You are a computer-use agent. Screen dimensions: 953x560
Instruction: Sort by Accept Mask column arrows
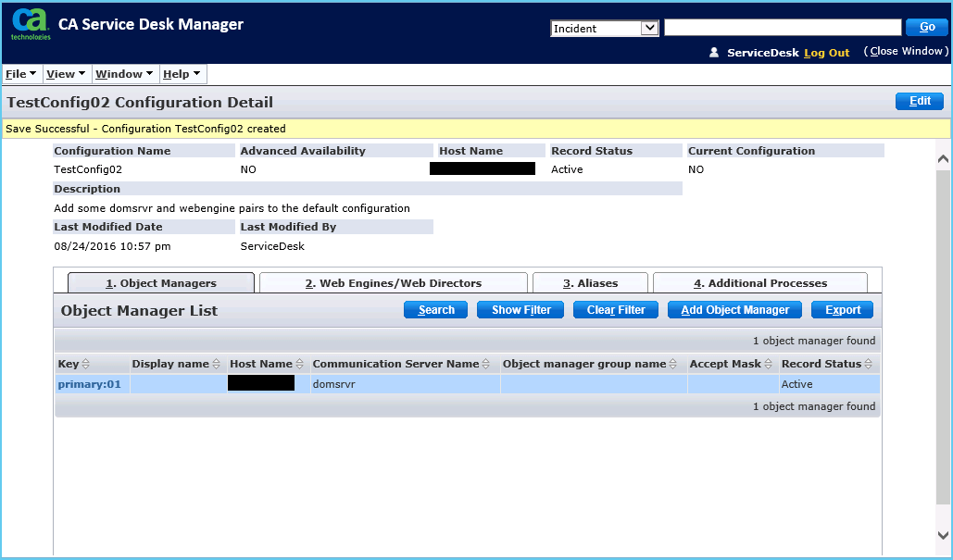coord(769,365)
